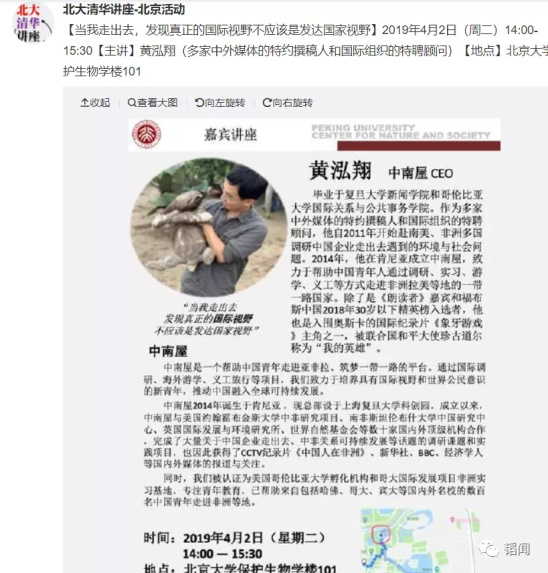Click the 嘉宾讲座 poster header title
Image resolution: width=548 pixels, height=573 pixels.
click(x=230, y=134)
